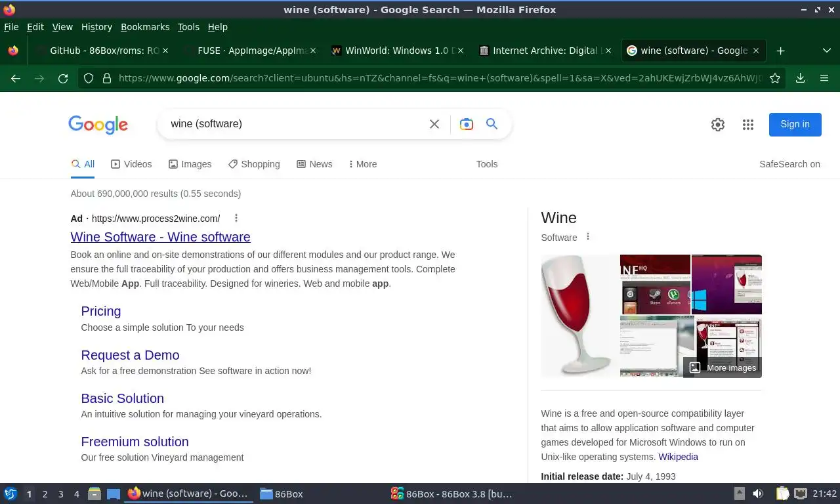Open the Basic Solution sitelink

click(122, 398)
